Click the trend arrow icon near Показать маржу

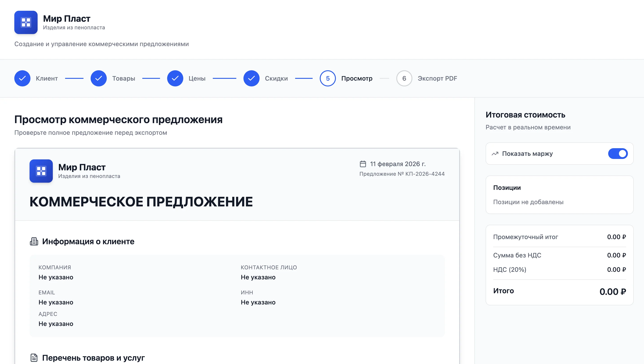[x=495, y=154]
